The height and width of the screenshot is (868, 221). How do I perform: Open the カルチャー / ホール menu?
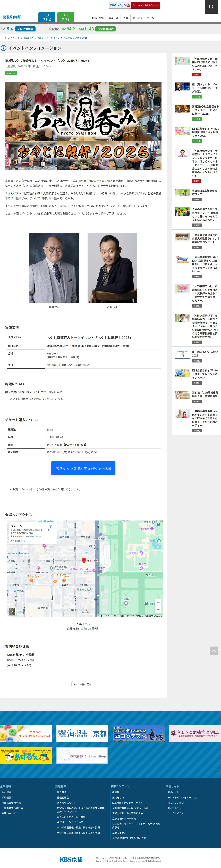(143, 18)
